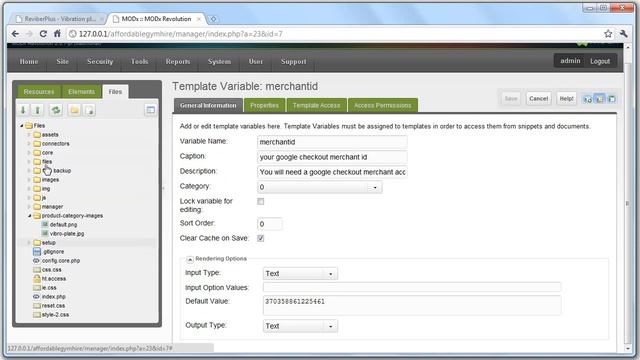The height and width of the screenshot is (360, 640).
Task: Collapse the Rendering Options section
Action: (x=190, y=259)
